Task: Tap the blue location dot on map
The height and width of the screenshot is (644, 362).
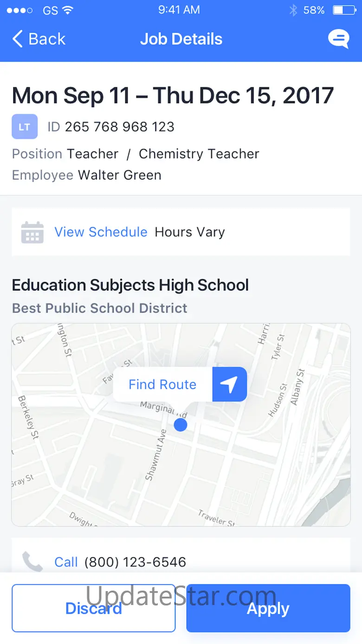Action: [x=181, y=424]
